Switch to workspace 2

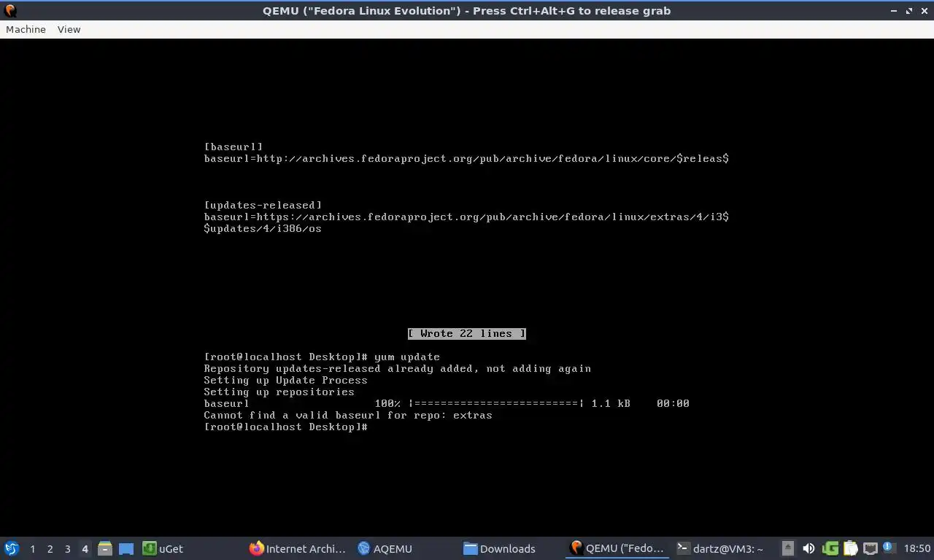[x=50, y=548]
